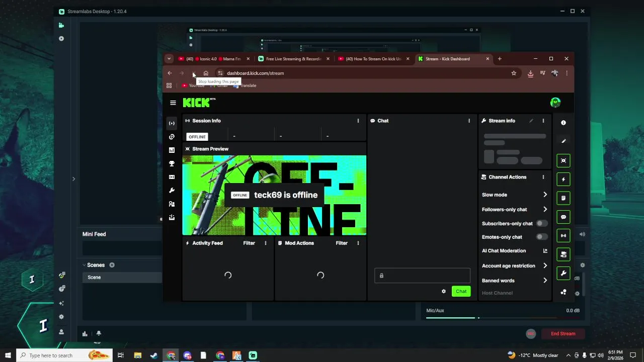
Task: Toggle the Stream Preview widget icon in right bar
Action: click(x=563, y=160)
